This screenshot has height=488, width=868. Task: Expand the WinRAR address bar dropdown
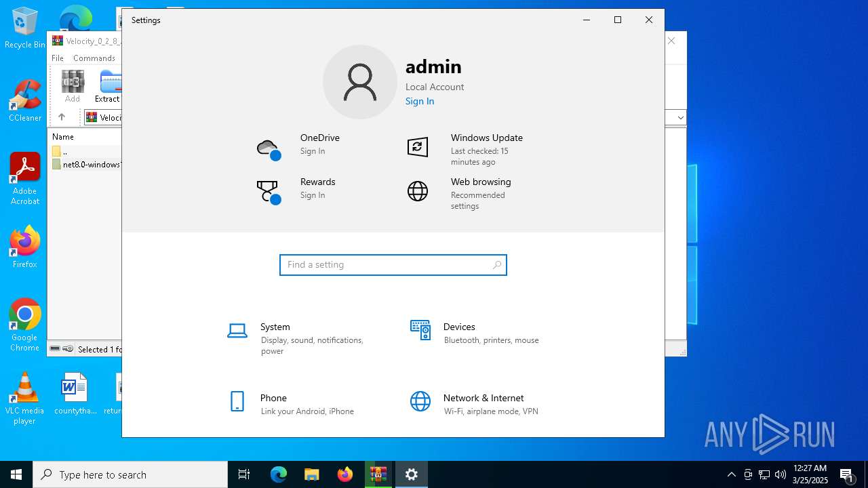pyautogui.click(x=680, y=118)
